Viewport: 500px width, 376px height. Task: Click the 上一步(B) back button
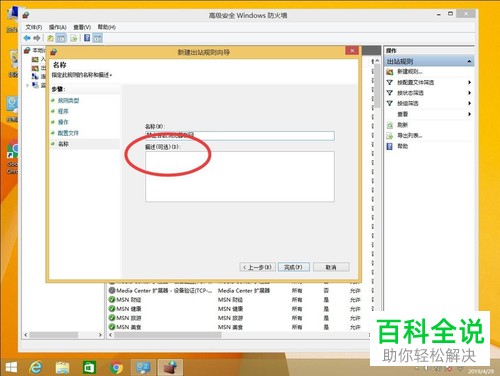[257, 267]
